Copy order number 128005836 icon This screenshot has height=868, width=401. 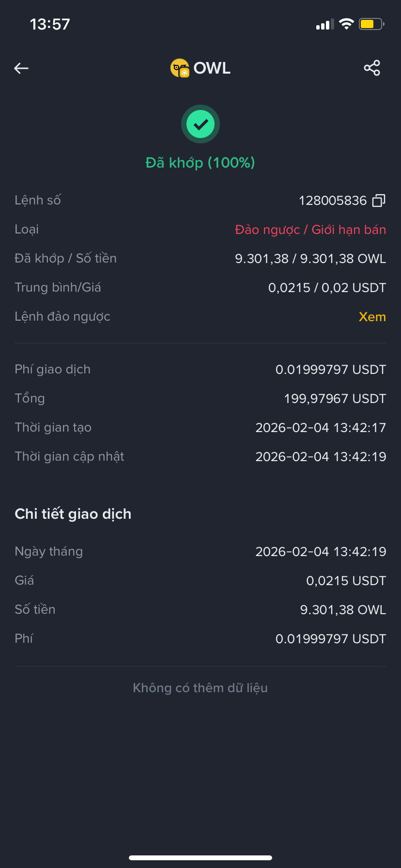click(379, 201)
